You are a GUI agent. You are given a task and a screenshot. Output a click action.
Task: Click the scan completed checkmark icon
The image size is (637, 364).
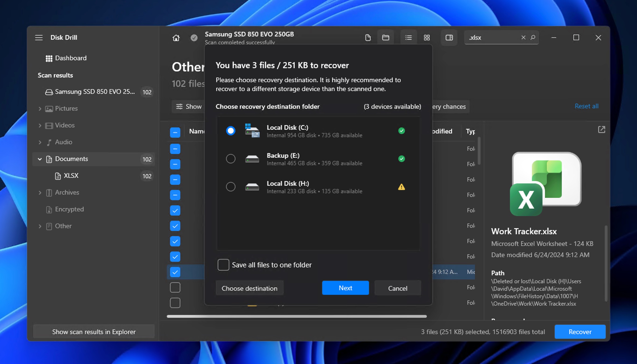tap(194, 38)
